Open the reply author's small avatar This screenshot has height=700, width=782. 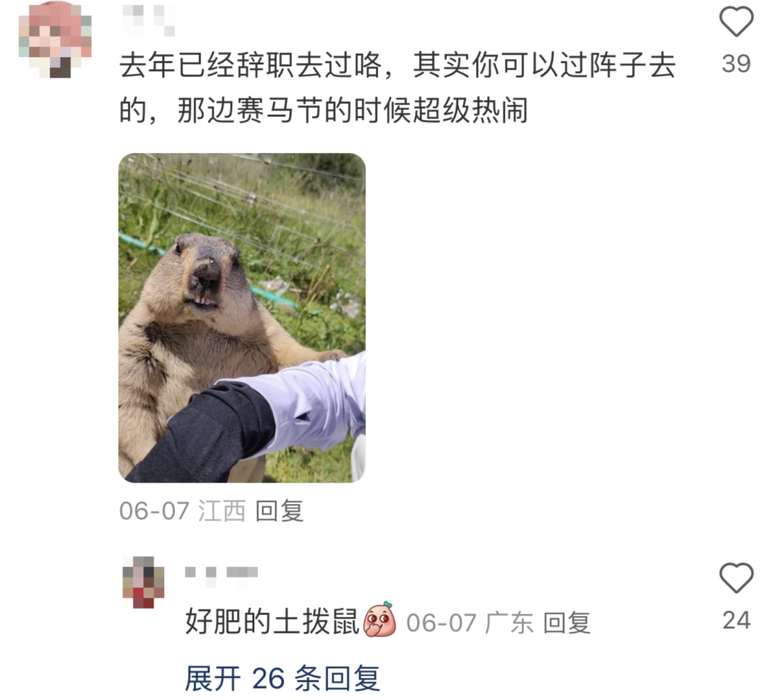click(143, 582)
